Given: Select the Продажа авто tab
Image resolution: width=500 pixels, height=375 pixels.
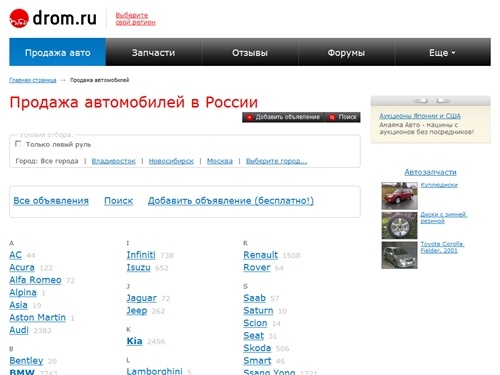Looking at the screenshot, I should [57, 52].
